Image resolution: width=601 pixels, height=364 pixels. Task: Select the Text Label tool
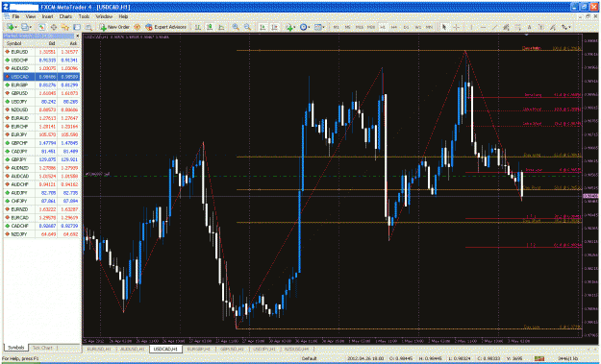540,27
